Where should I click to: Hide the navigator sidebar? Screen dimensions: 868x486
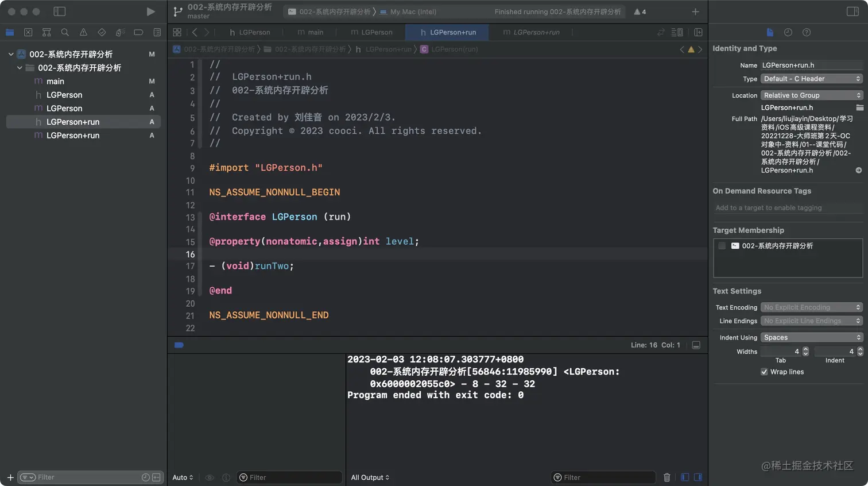[x=59, y=11]
